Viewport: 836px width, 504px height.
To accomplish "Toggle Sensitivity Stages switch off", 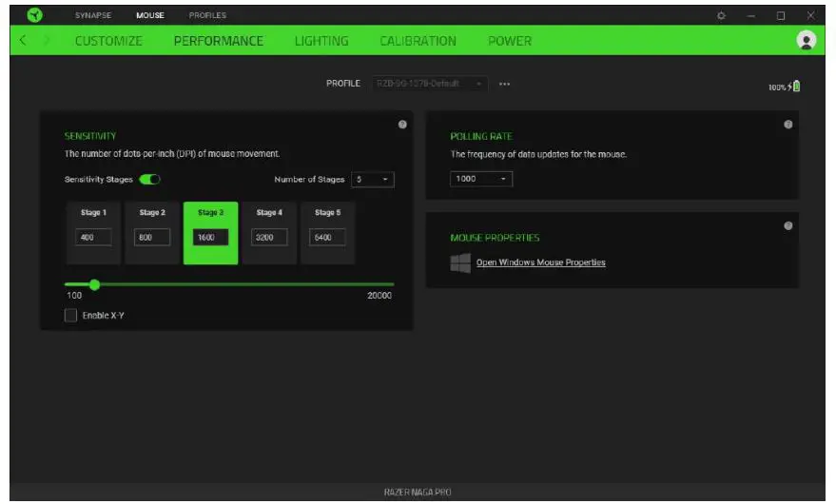I will 149,179.
